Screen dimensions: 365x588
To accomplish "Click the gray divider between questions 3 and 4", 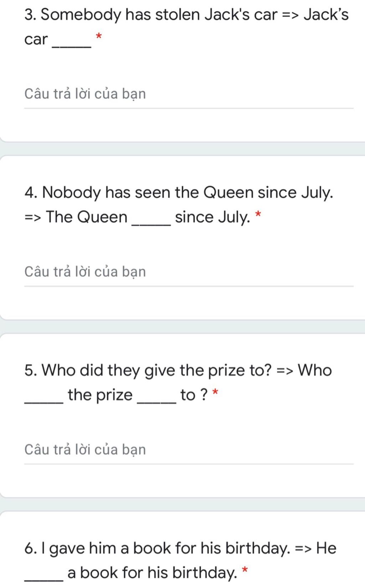I will pos(182,148).
